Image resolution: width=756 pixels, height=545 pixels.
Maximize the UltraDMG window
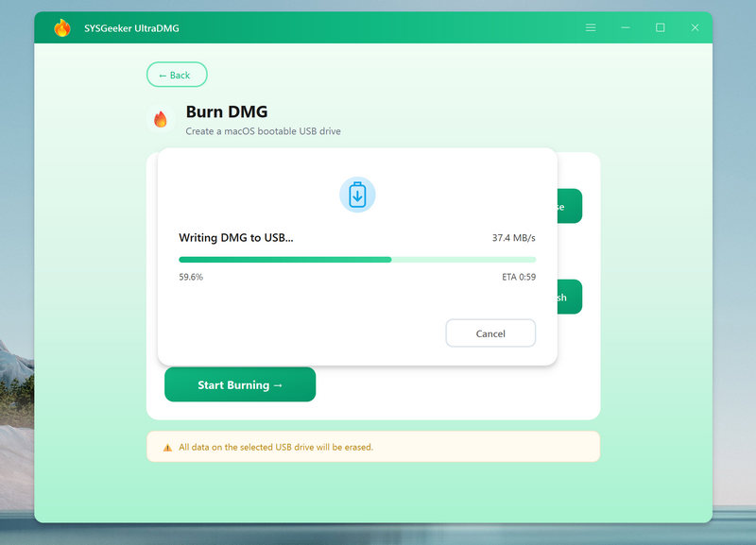pyautogui.click(x=661, y=28)
